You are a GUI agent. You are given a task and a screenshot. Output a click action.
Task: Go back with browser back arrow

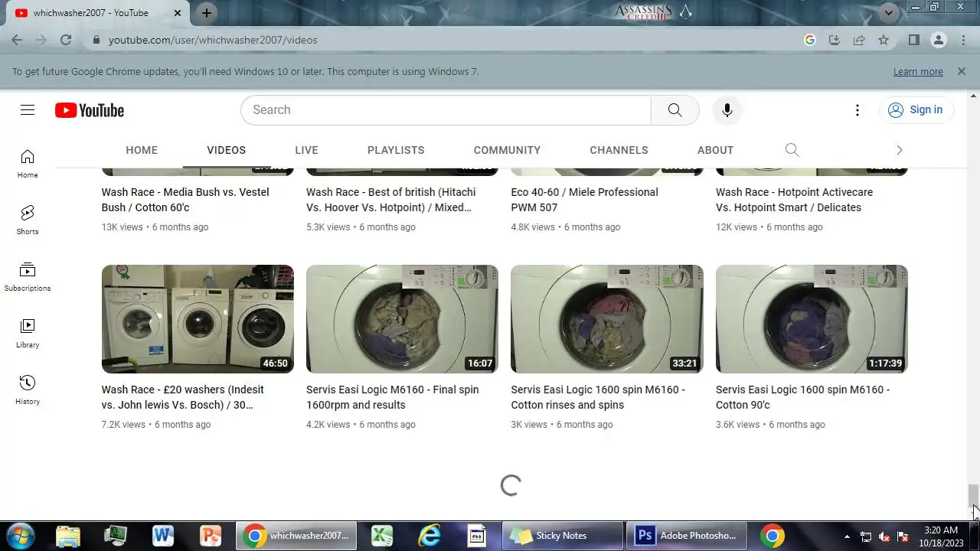(x=17, y=40)
